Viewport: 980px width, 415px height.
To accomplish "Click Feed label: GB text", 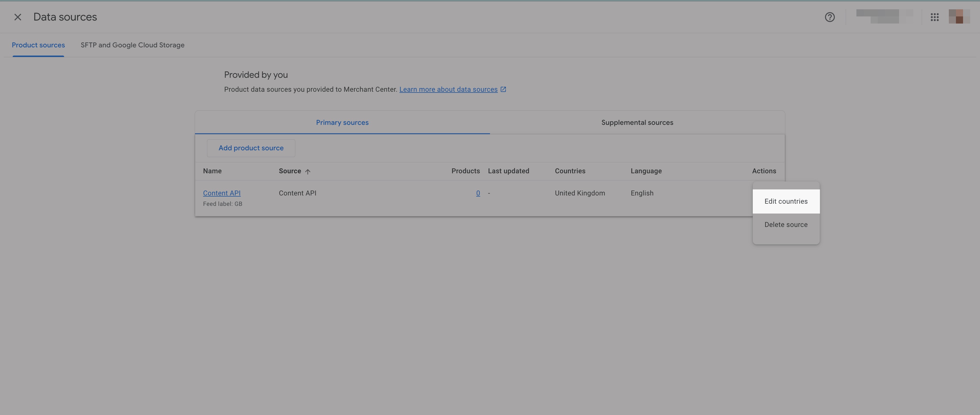I will click(223, 204).
